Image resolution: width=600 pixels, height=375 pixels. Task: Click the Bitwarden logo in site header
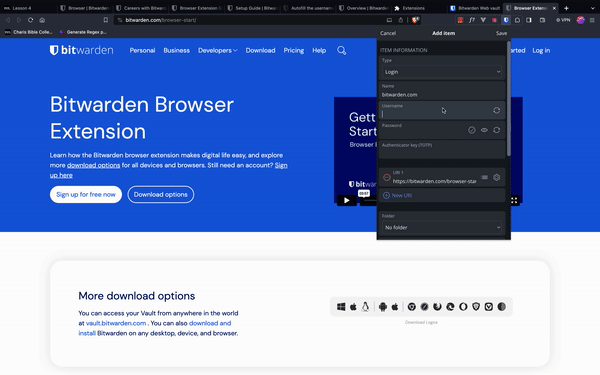(x=82, y=50)
